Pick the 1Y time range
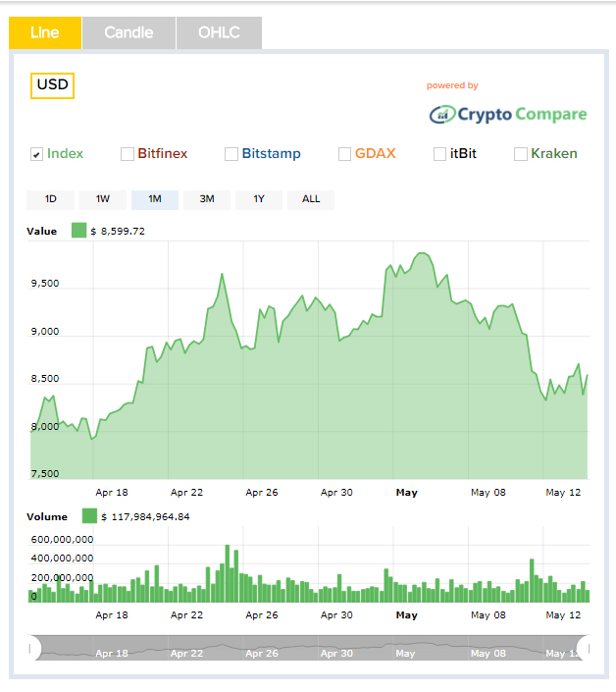The height and width of the screenshot is (692, 616). 259,199
